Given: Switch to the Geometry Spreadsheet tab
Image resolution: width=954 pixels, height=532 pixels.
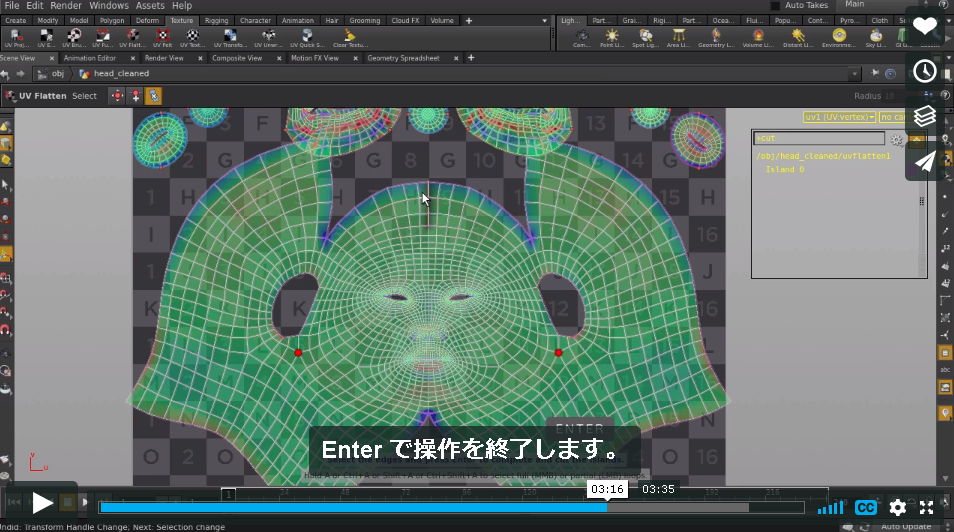Looking at the screenshot, I should pyautogui.click(x=403, y=58).
